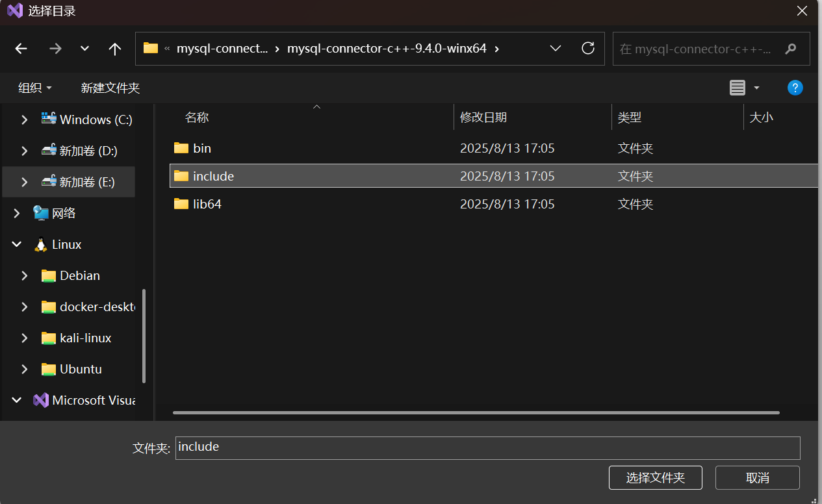
Task: Select the Debian distribution folder
Action: [x=80, y=275]
